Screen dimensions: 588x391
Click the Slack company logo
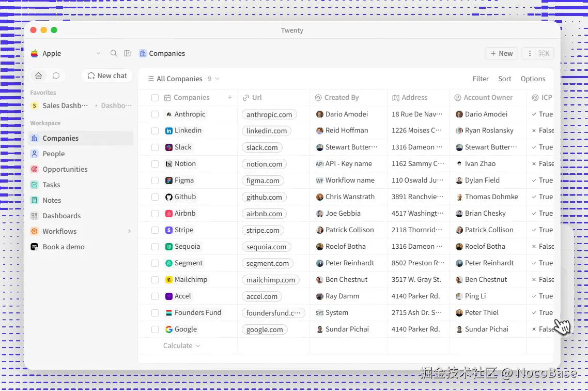point(169,147)
